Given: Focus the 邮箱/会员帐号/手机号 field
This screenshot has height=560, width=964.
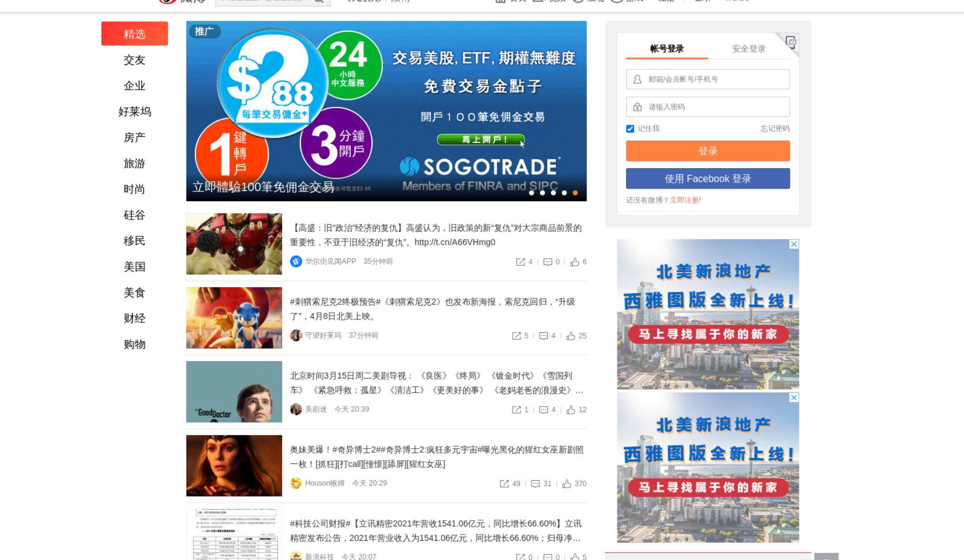Looking at the screenshot, I should point(708,79).
